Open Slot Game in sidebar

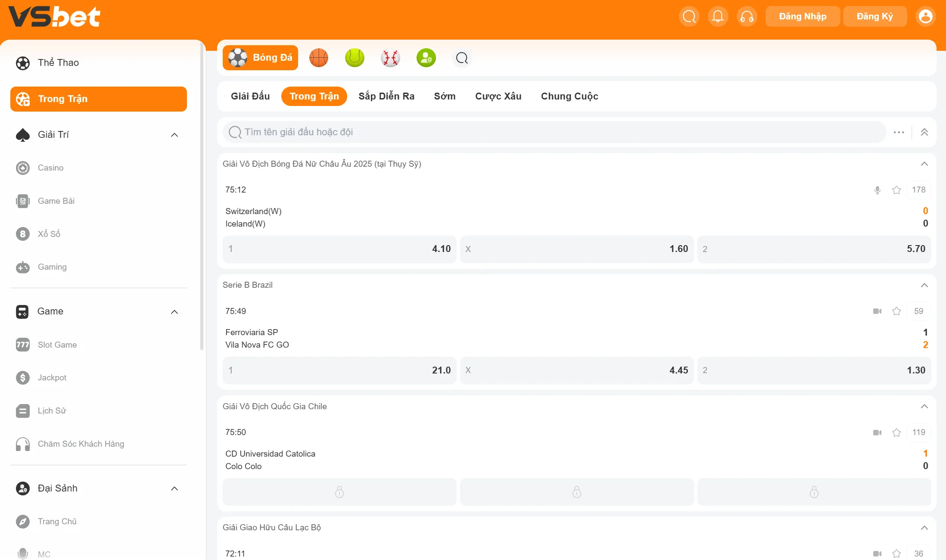pos(99,345)
